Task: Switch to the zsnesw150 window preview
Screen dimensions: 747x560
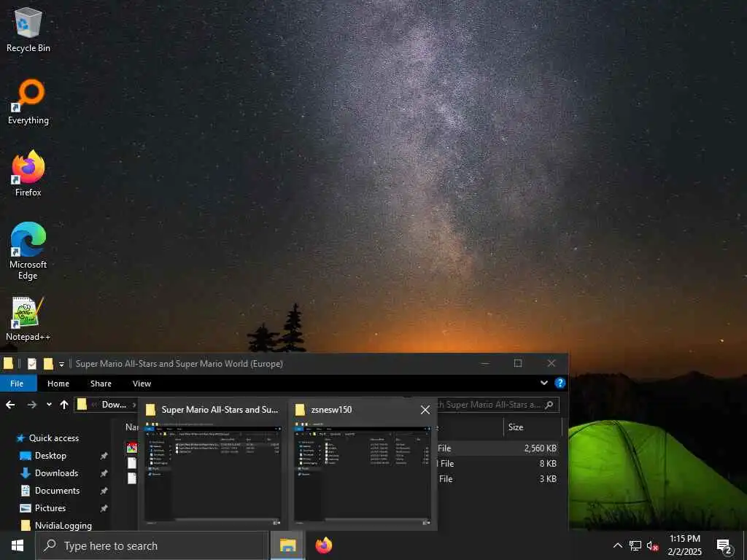Action: [363, 464]
